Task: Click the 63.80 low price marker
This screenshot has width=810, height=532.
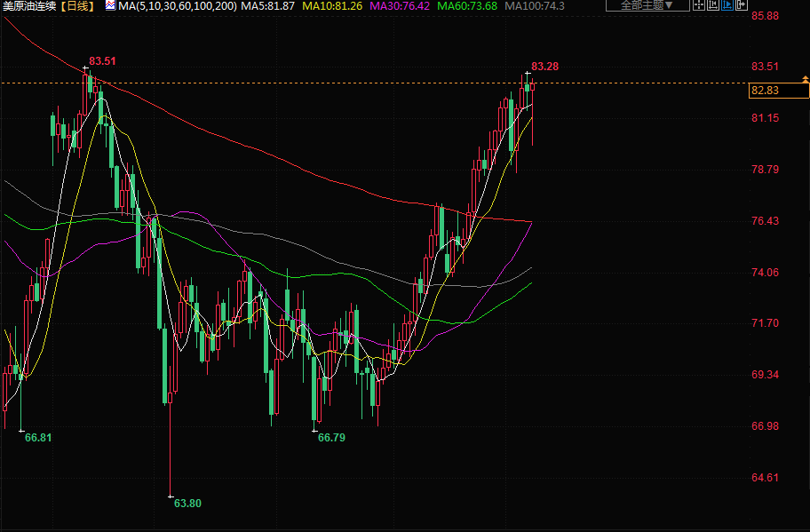Action: [x=187, y=503]
